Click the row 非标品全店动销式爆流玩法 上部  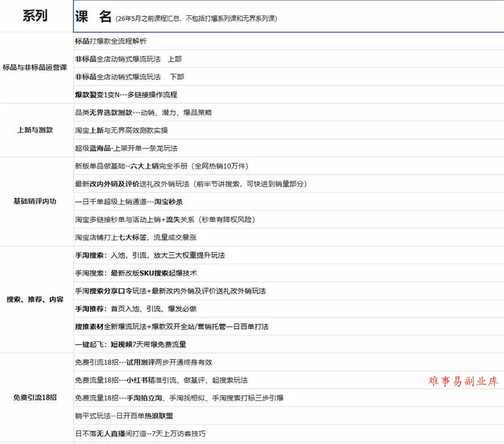tap(289, 59)
